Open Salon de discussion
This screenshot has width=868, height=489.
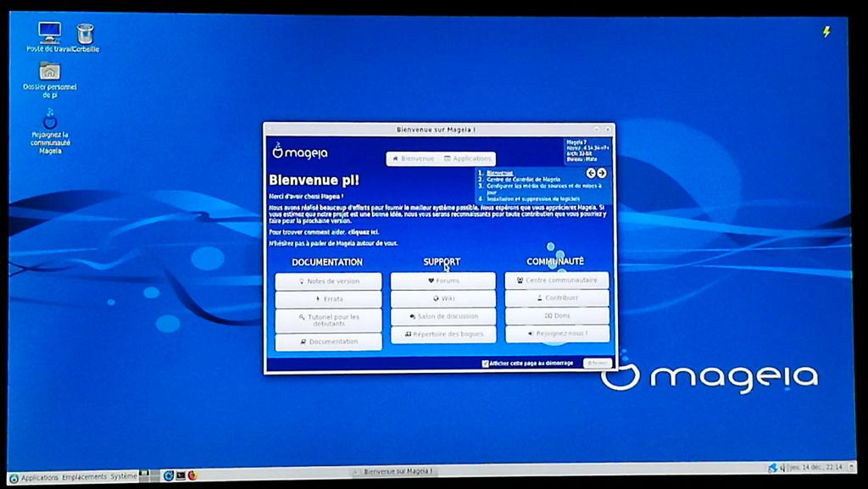443,316
